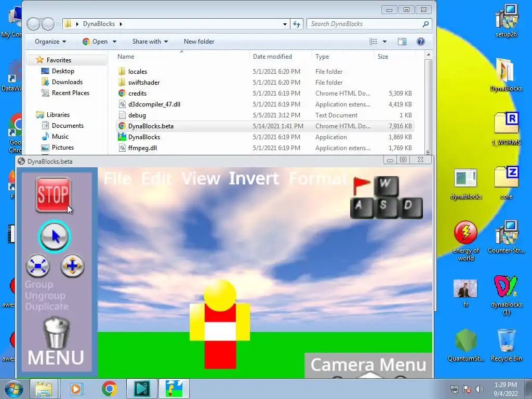Image resolution: width=532 pixels, height=399 pixels.
Task: Expand the recent pages dropdown arrow
Action: tap(58, 24)
